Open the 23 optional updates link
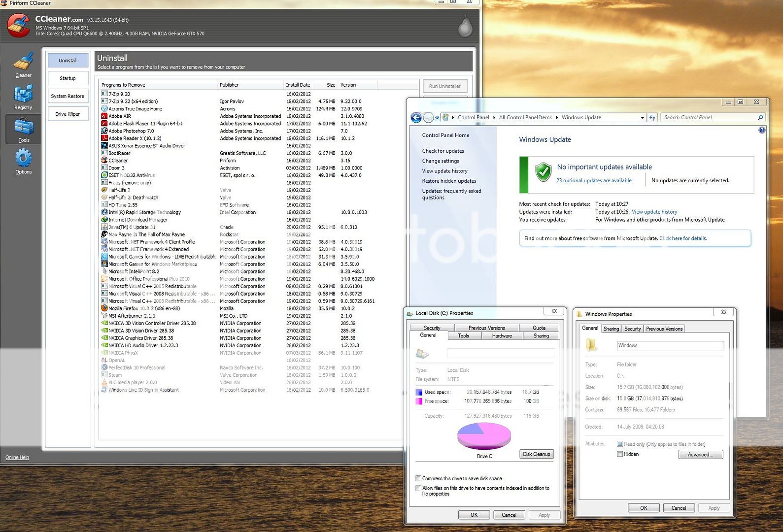This screenshot has width=783, height=532. point(594,181)
